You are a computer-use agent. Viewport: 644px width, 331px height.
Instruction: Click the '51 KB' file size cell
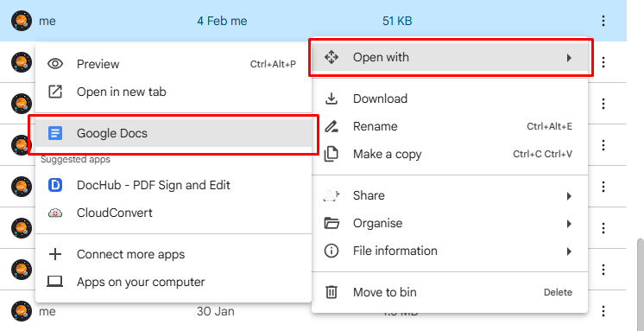point(397,21)
